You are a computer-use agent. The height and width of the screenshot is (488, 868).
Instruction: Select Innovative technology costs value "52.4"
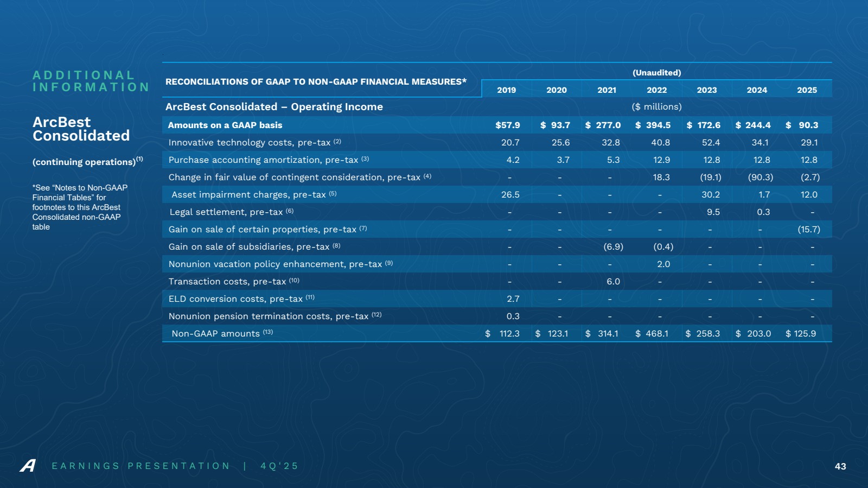pyautogui.click(x=711, y=143)
